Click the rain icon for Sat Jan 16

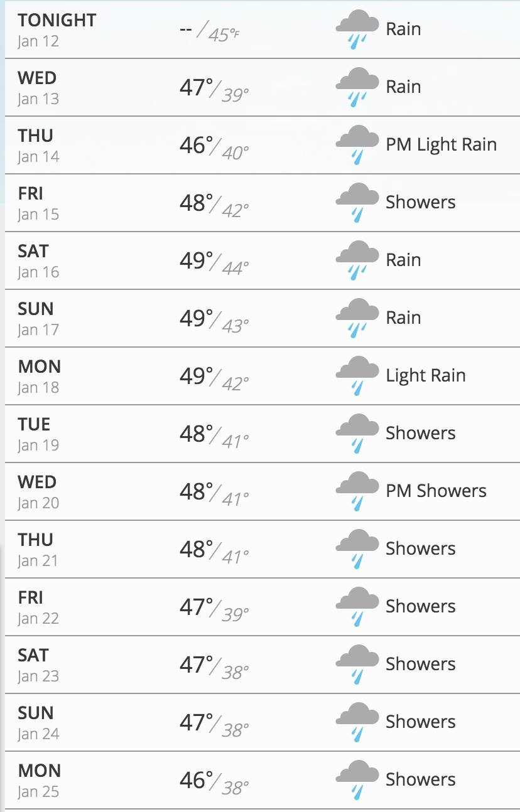357,260
